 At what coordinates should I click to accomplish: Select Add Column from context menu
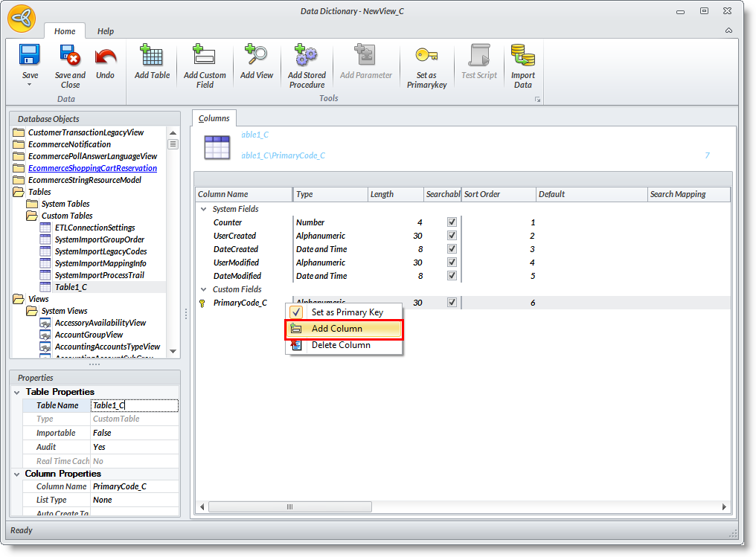(x=337, y=329)
